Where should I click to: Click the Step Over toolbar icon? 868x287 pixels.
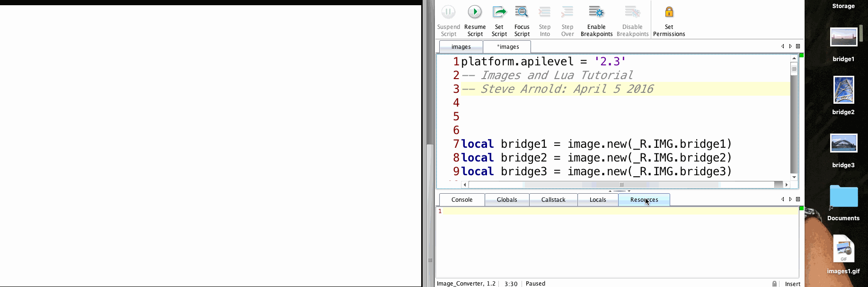click(x=567, y=12)
